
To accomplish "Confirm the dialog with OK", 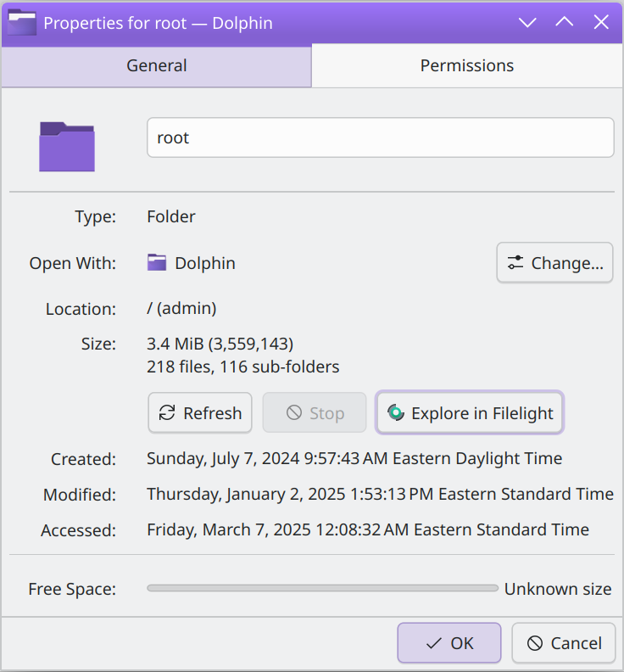I will 449,643.
